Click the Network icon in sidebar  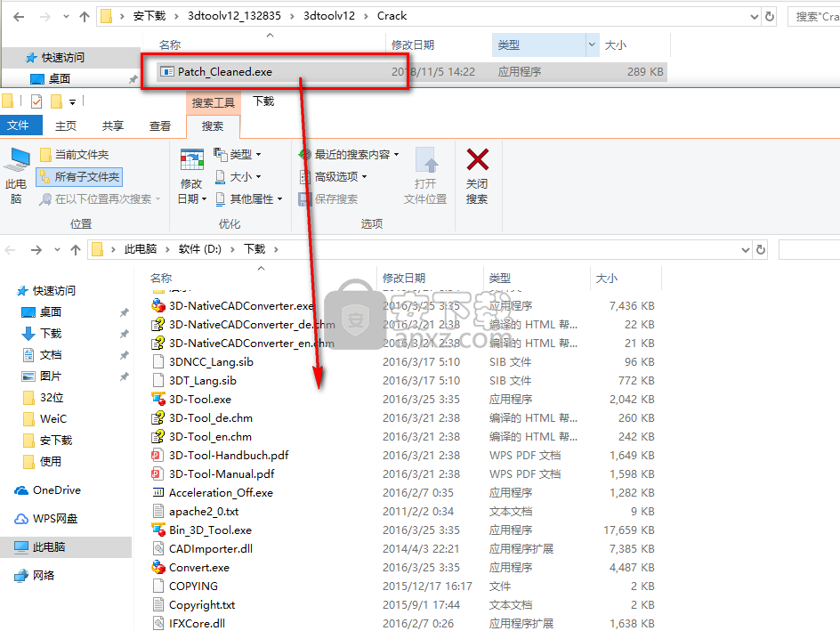[x=20, y=576]
